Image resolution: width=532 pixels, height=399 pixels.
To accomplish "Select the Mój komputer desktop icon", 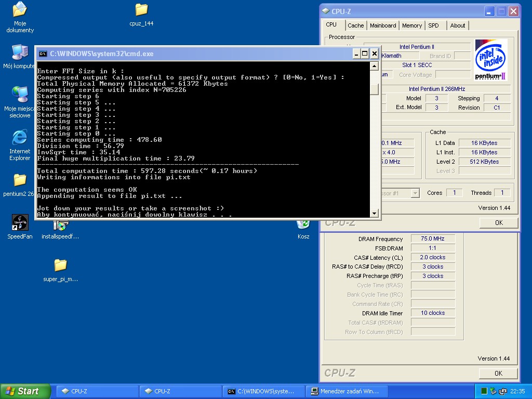I will (x=20, y=52).
